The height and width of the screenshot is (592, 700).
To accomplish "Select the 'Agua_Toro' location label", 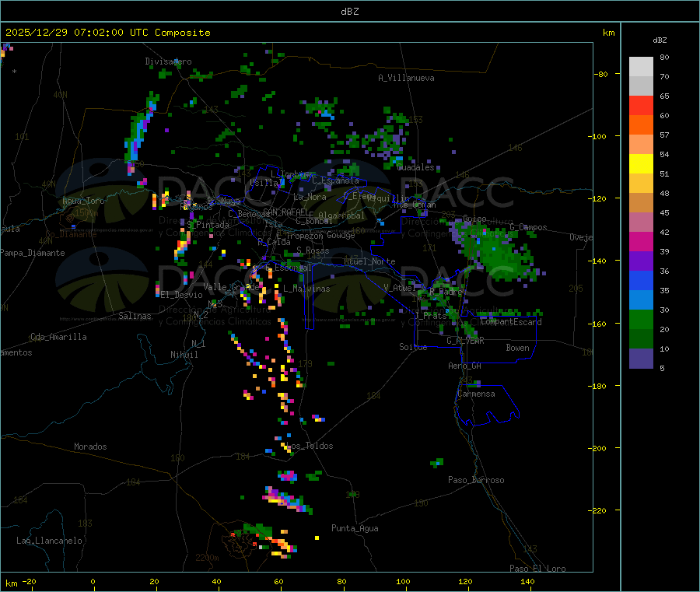I will tap(83, 201).
